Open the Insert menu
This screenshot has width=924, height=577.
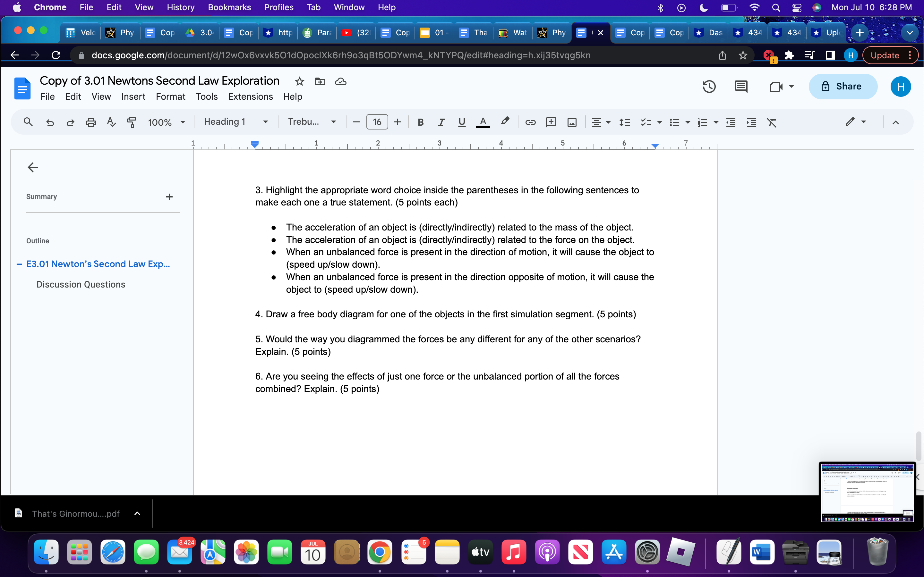point(133,96)
